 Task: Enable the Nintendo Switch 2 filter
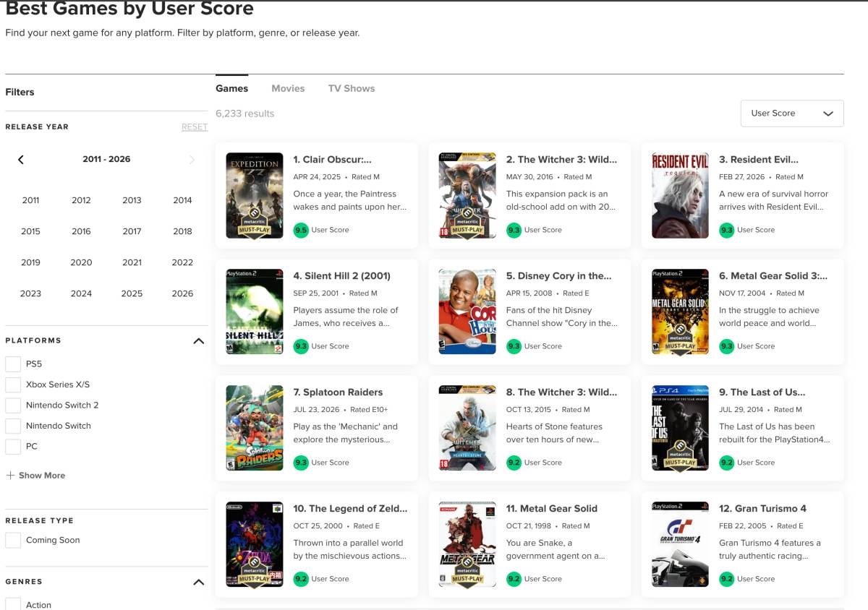click(x=13, y=405)
